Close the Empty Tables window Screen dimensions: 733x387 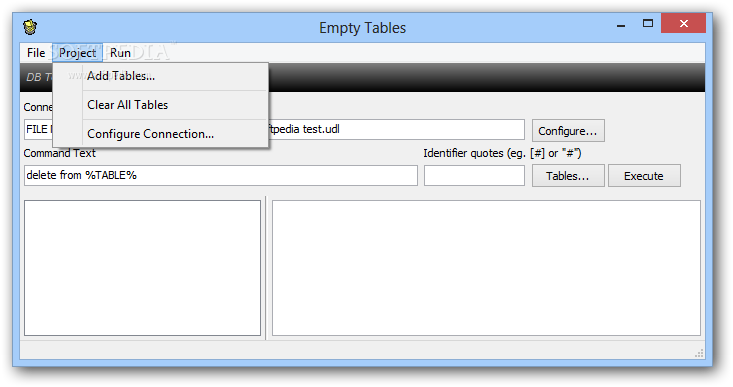683,23
